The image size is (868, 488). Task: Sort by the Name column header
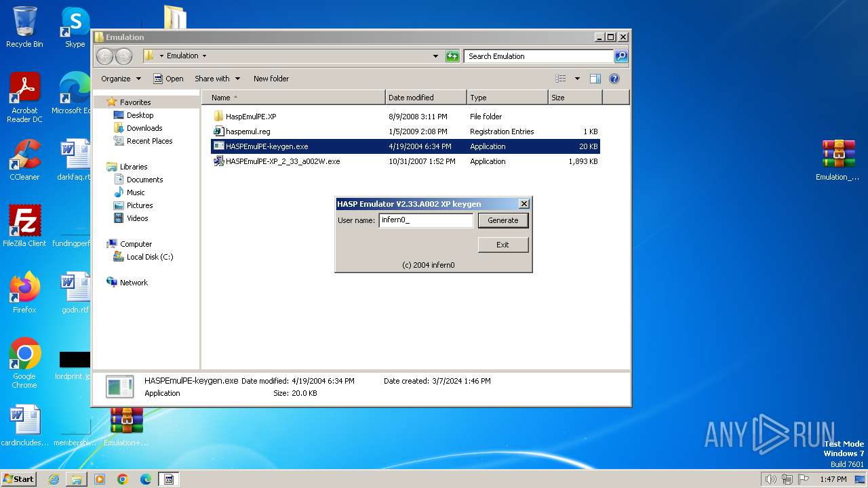(293, 98)
